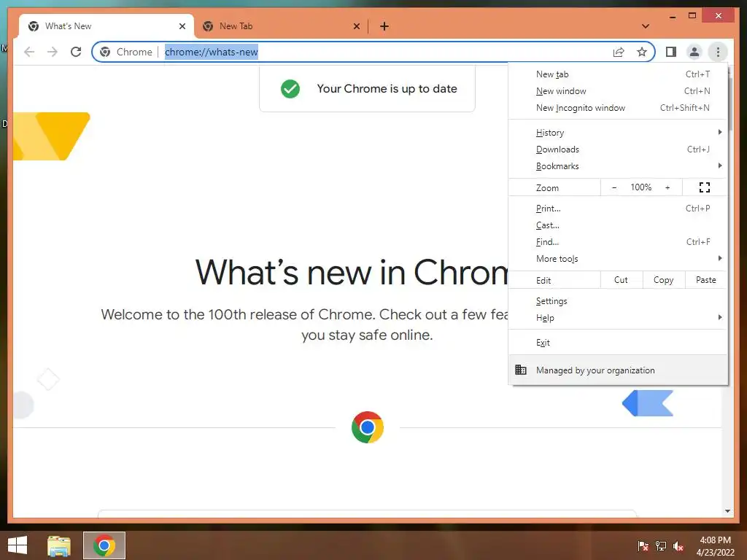Click the organization building icon in menu
The width and height of the screenshot is (747, 560).
(x=521, y=370)
